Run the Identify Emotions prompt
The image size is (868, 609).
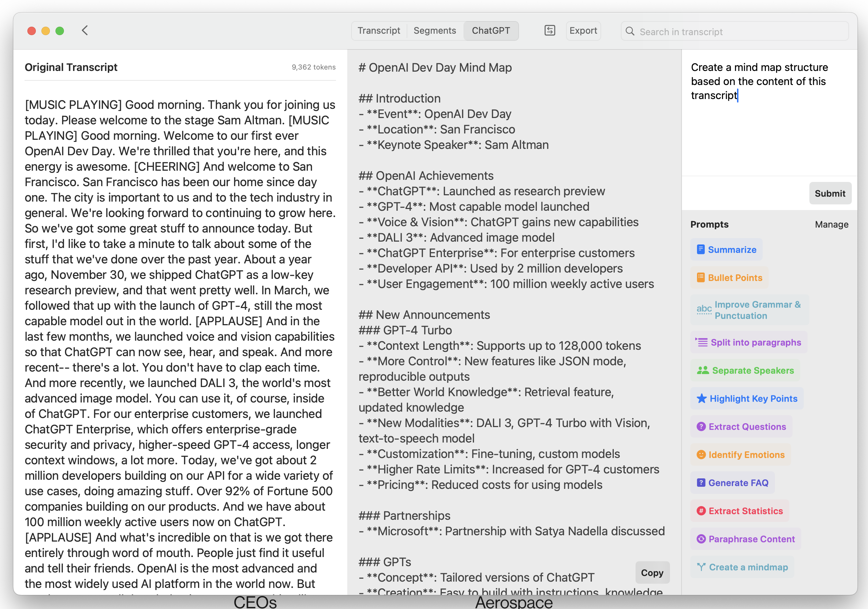point(740,454)
